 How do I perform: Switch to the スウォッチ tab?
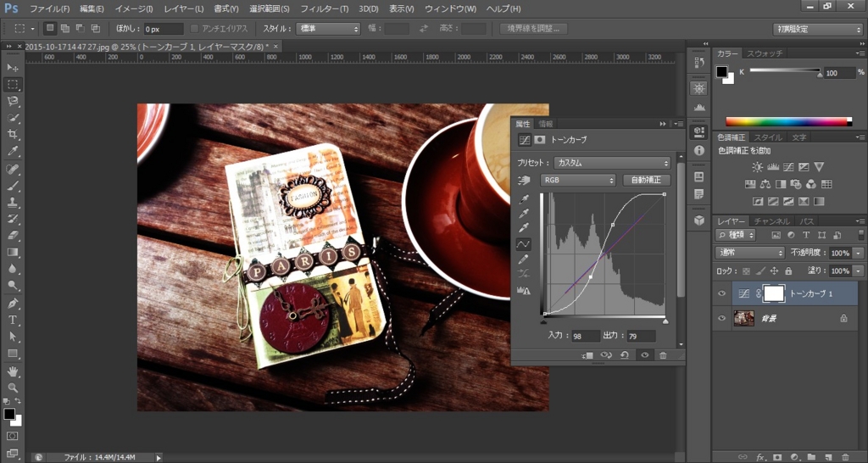click(x=765, y=53)
